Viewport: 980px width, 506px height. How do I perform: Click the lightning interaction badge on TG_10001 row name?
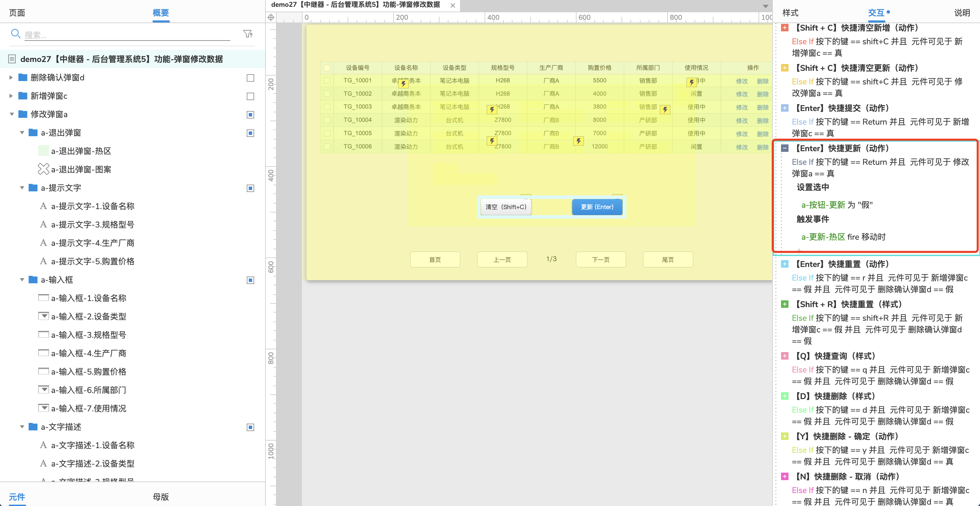click(403, 83)
